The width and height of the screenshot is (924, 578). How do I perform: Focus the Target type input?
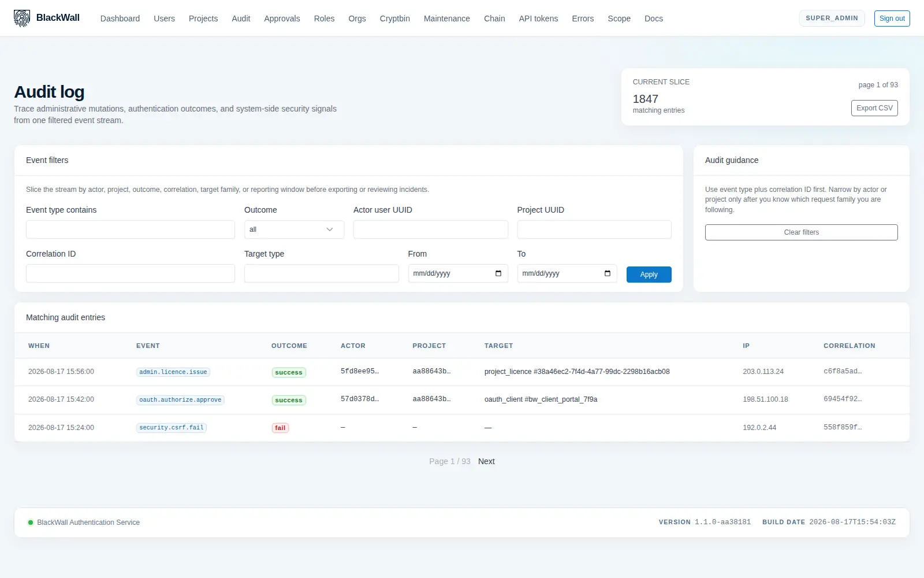pos(322,273)
